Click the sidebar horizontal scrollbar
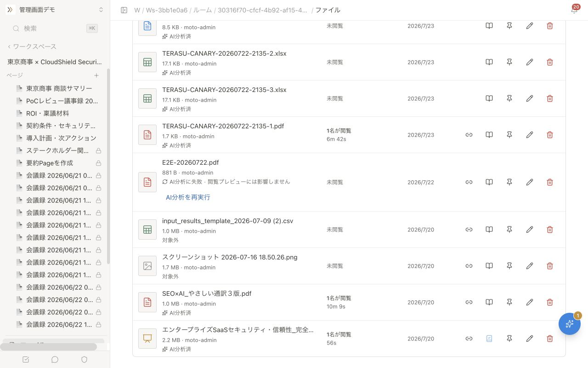588x368 pixels. pos(48,347)
